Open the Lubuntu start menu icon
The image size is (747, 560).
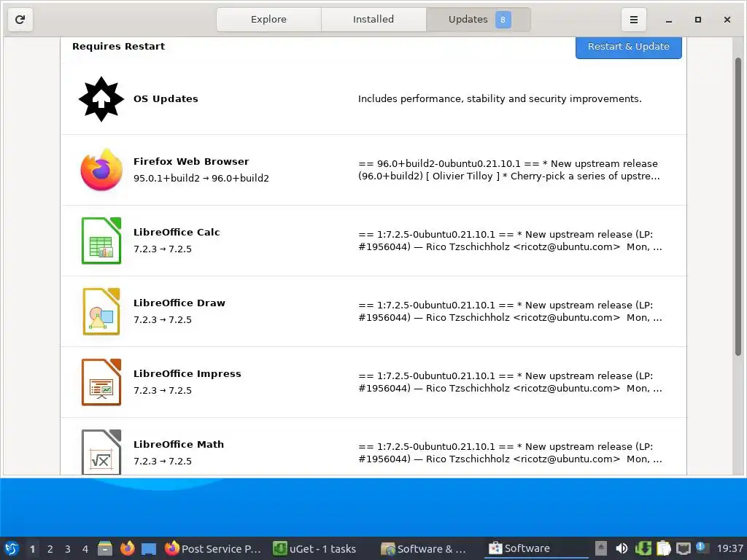click(x=12, y=548)
